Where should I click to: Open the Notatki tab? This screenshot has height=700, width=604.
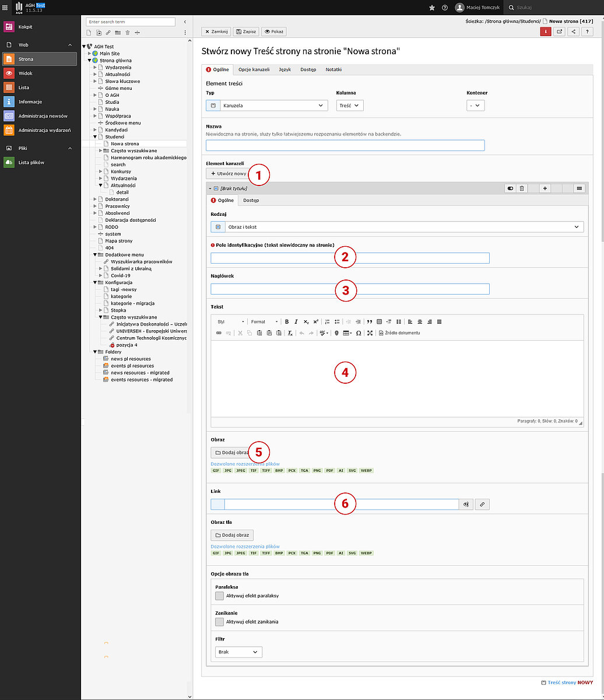pyautogui.click(x=333, y=69)
